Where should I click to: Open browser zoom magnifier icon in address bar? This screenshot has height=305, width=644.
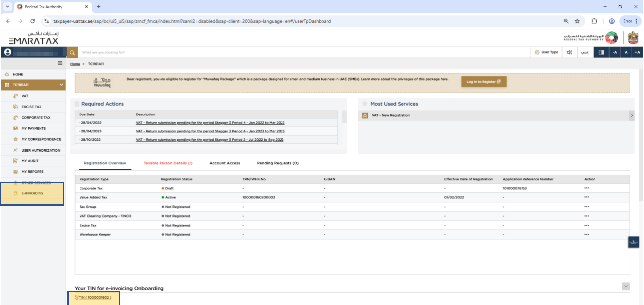566,21
